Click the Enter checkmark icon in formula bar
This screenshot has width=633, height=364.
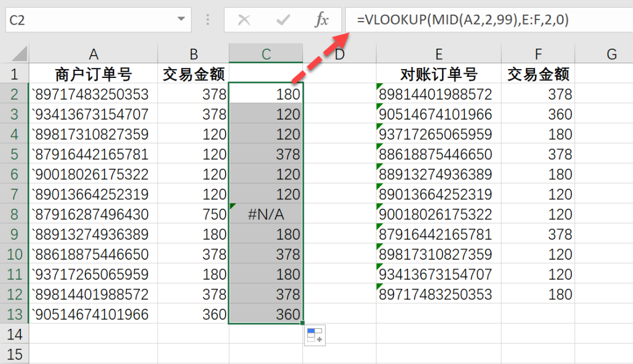[x=283, y=19]
